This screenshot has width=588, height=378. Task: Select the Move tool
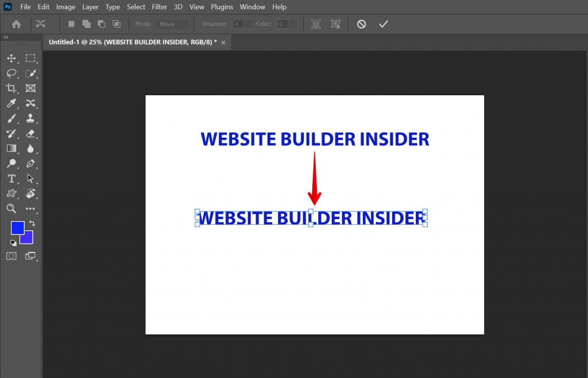[11, 58]
